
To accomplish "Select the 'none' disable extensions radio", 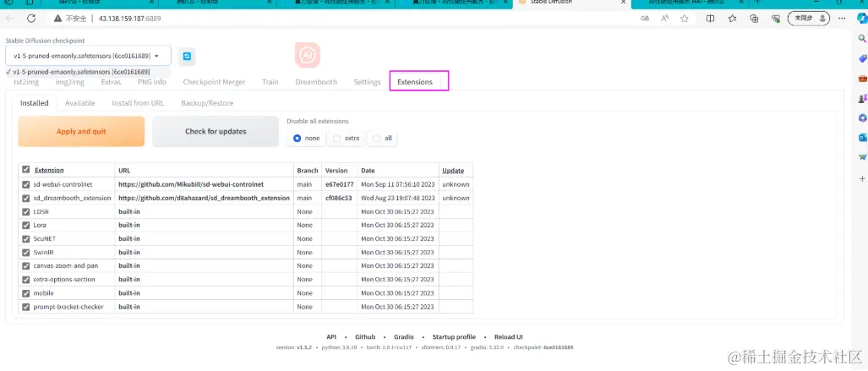I will coord(298,138).
